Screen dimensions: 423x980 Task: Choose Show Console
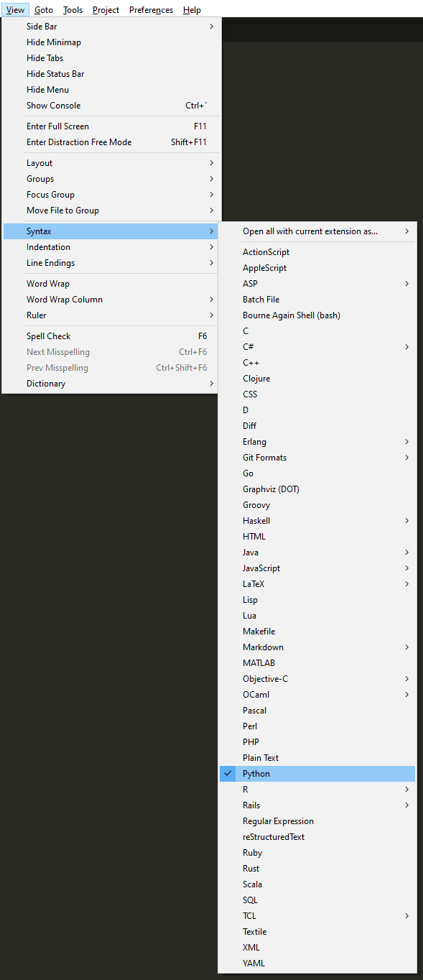point(111,106)
